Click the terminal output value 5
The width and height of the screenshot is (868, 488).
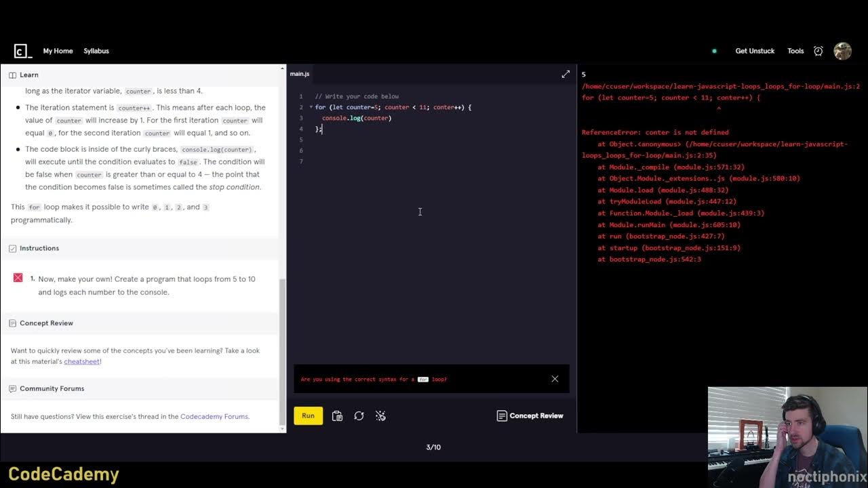pyautogui.click(x=583, y=75)
